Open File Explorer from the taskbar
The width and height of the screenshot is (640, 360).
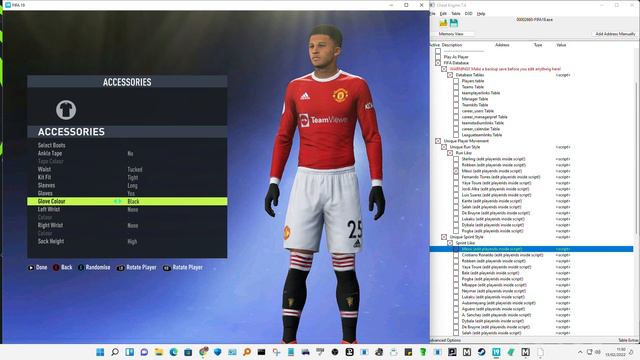click(x=159, y=352)
